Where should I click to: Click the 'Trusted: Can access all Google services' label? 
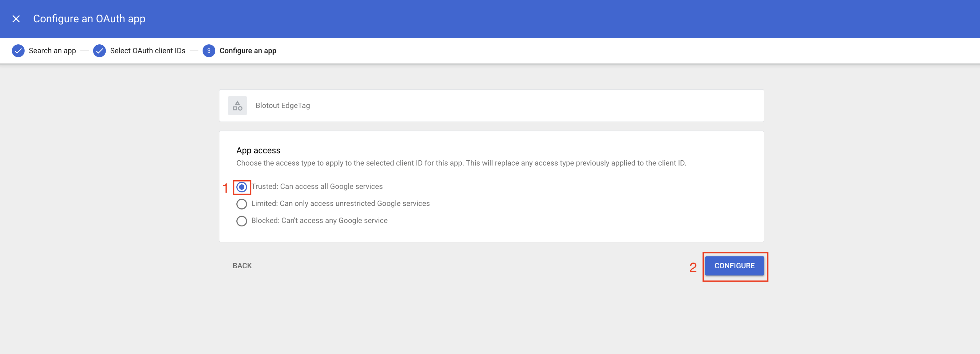317,186
